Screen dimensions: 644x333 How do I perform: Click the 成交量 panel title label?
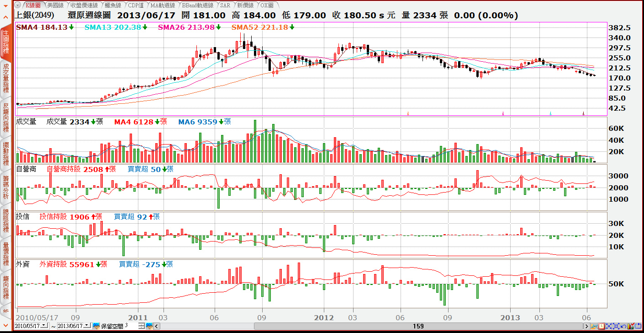pyautogui.click(x=26, y=122)
